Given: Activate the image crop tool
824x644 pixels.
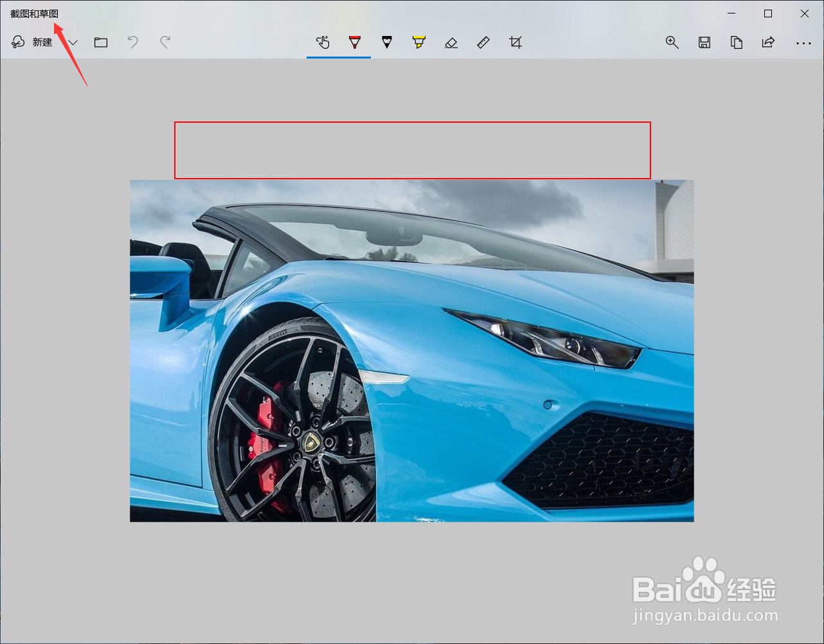Looking at the screenshot, I should [x=515, y=42].
